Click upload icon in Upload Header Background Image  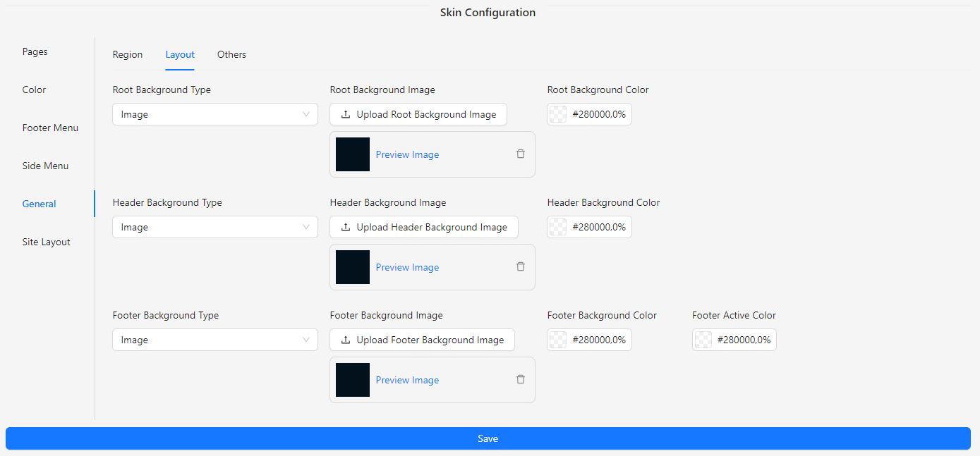tap(346, 228)
